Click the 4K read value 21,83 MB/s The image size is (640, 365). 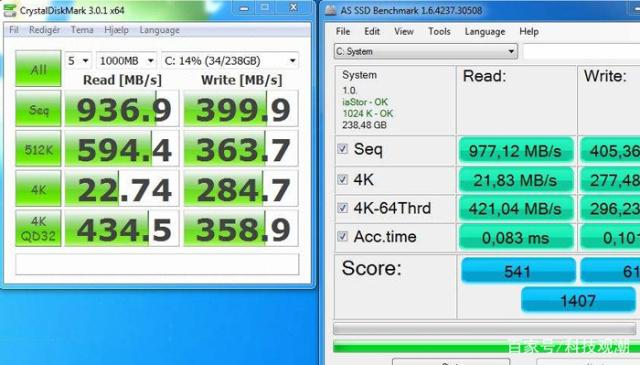point(516,180)
